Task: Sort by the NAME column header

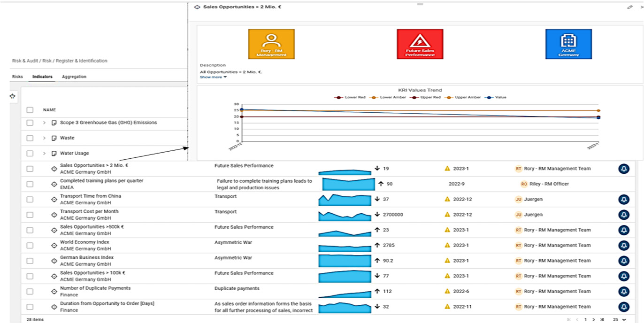Action: point(49,110)
